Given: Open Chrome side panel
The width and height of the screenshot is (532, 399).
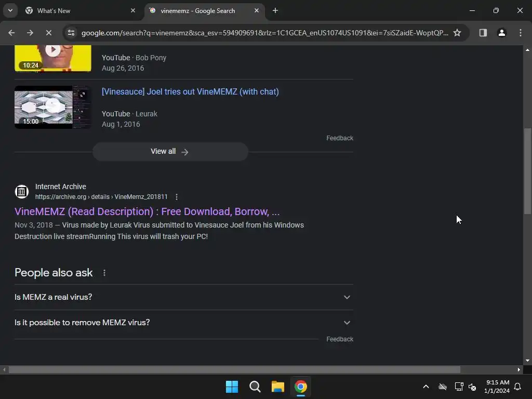Looking at the screenshot, I should pyautogui.click(x=483, y=33).
